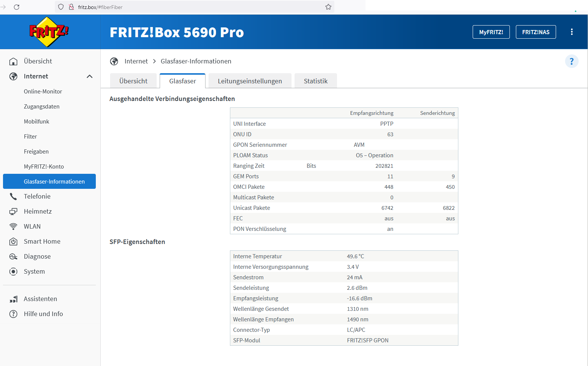This screenshot has width=588, height=366.
Task: Click the Interne Temperatur value 49.6 °C
Action: pyautogui.click(x=355, y=256)
